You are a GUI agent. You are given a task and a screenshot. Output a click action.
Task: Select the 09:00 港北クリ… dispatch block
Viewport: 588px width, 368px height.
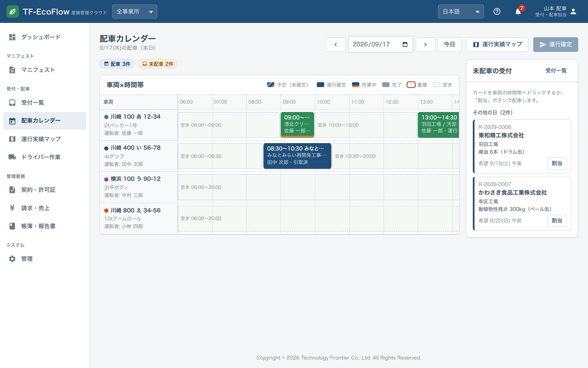click(297, 125)
